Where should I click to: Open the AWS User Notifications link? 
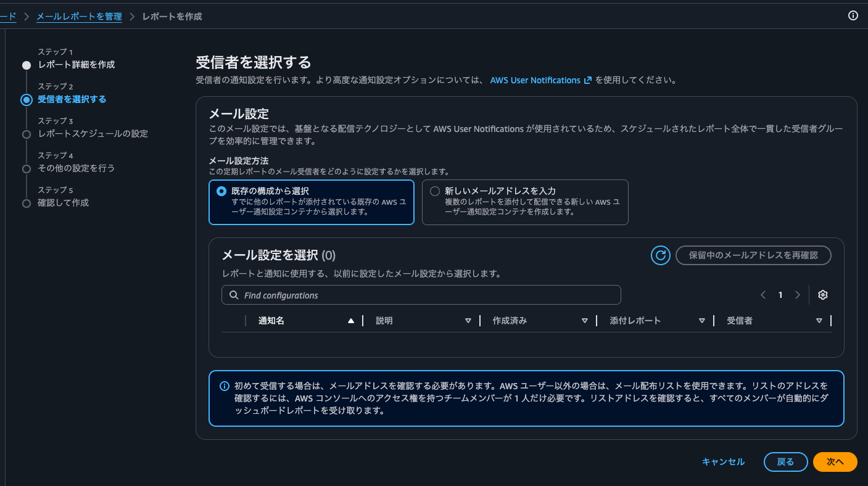[x=535, y=80]
